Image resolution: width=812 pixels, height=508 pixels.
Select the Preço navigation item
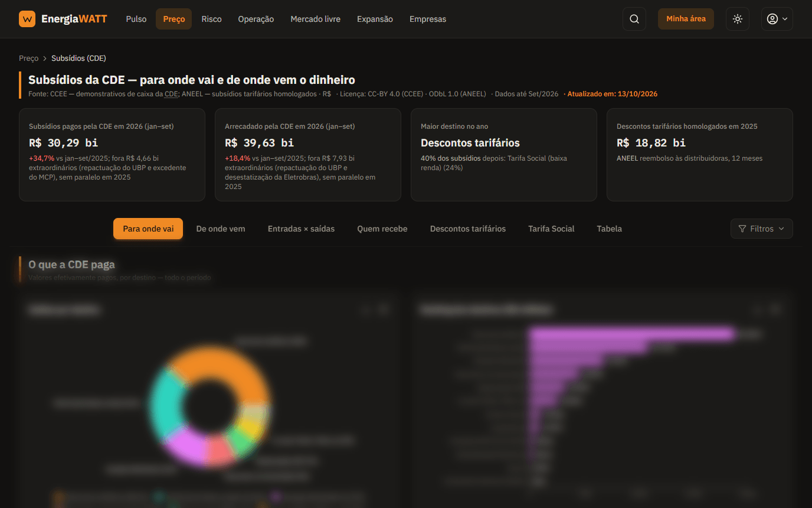[x=174, y=19]
